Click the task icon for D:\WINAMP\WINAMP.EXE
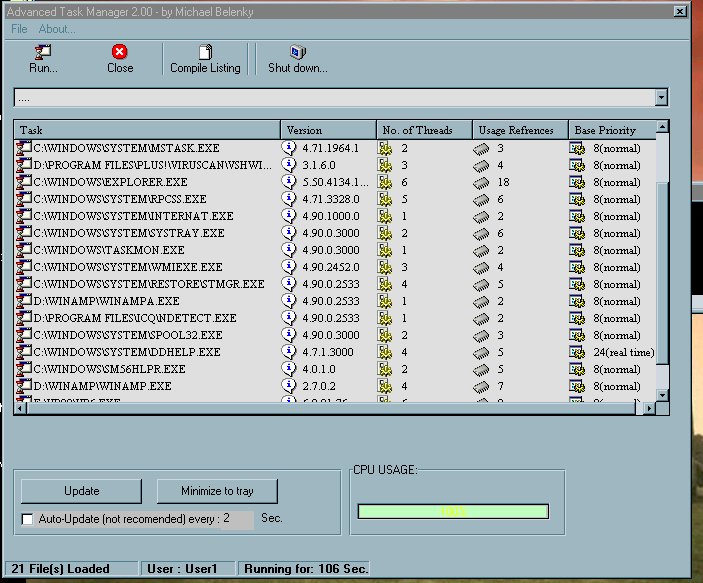This screenshot has width=703, height=583. (23, 386)
